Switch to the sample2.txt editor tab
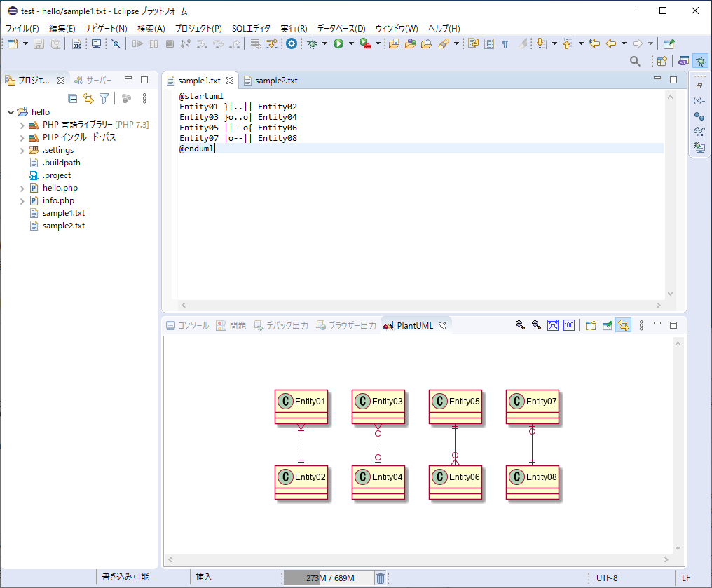Viewport: 712px width, 588px height. click(275, 81)
